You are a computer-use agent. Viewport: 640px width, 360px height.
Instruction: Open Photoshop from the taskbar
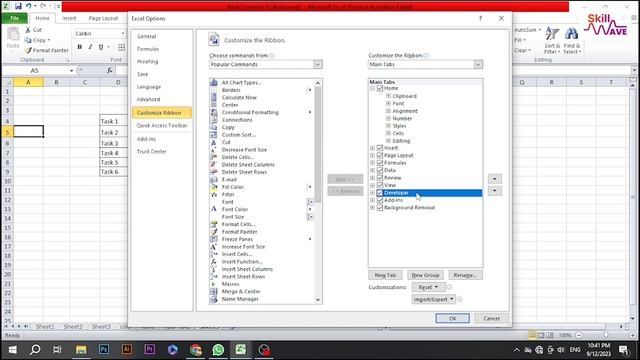[104, 350]
